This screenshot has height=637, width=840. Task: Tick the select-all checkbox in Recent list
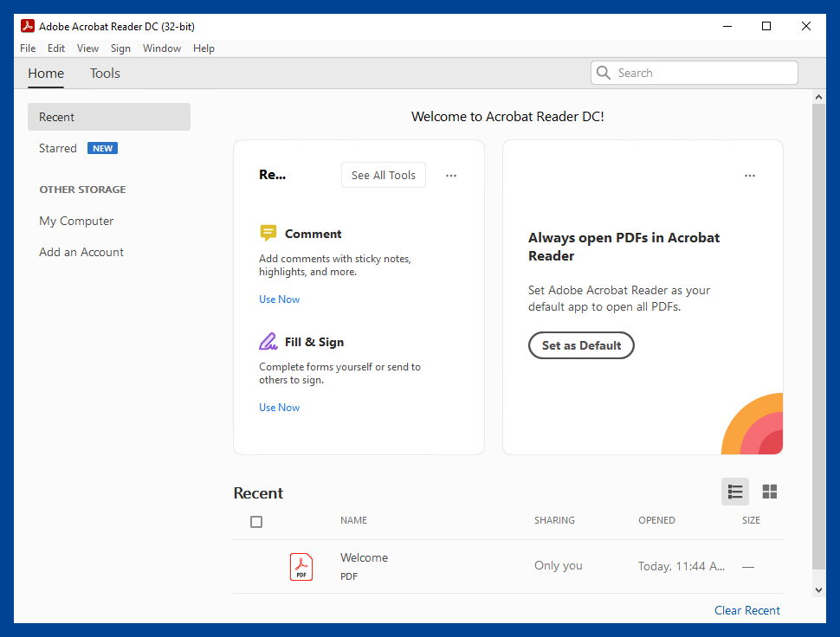pos(256,521)
